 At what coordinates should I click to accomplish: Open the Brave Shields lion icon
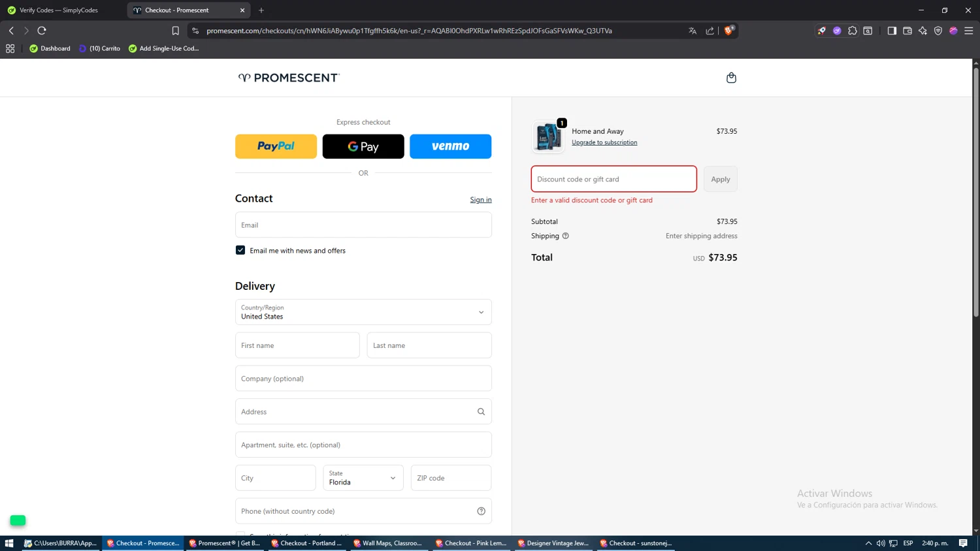coord(728,30)
